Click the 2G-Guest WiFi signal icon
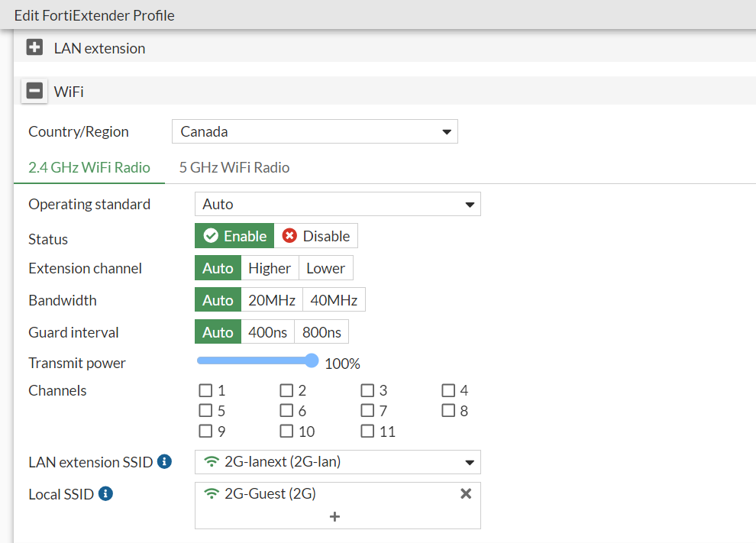Image resolution: width=756 pixels, height=543 pixels. (x=212, y=494)
